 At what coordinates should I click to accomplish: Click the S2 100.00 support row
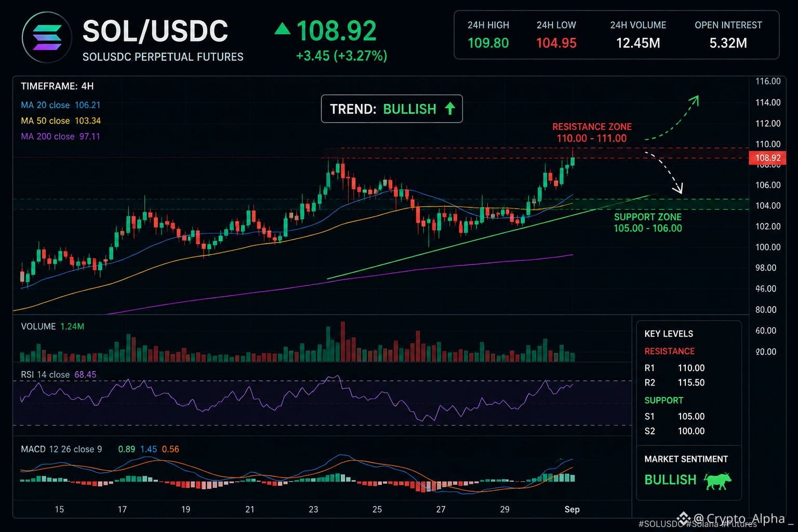point(674,431)
